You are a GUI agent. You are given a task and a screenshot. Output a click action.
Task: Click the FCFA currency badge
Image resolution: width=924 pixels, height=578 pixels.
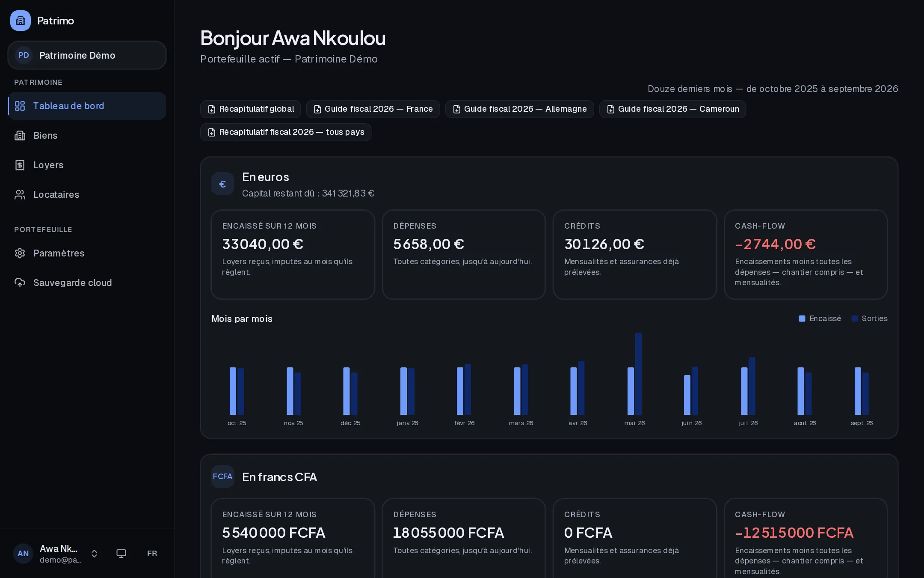pyautogui.click(x=222, y=477)
